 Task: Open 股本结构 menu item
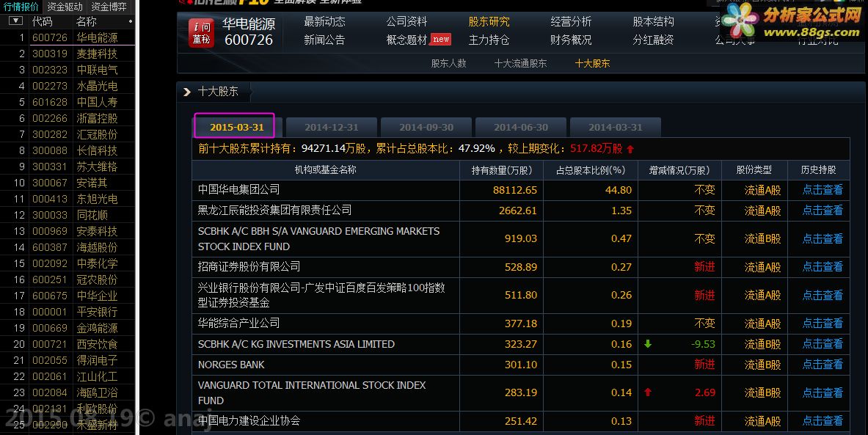coord(653,21)
